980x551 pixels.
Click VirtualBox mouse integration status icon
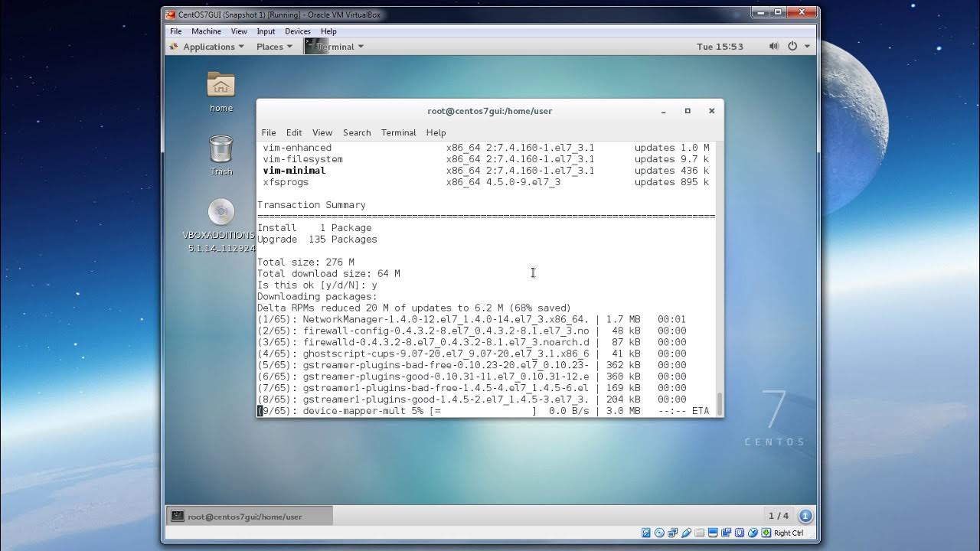pos(753,533)
